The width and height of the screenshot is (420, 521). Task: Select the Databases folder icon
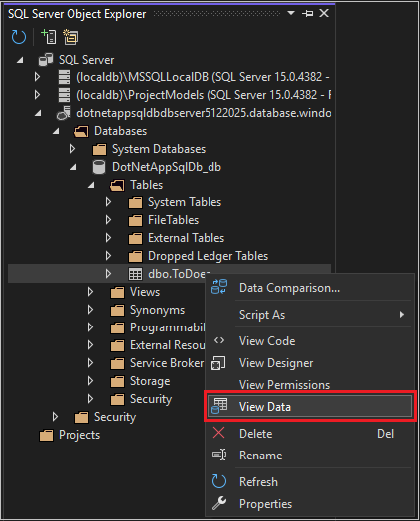(81, 131)
